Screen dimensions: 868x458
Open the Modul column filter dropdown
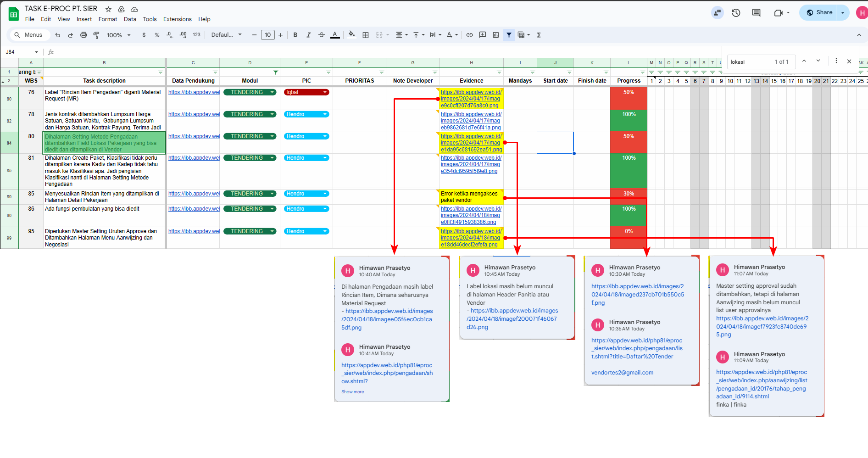[x=275, y=73]
